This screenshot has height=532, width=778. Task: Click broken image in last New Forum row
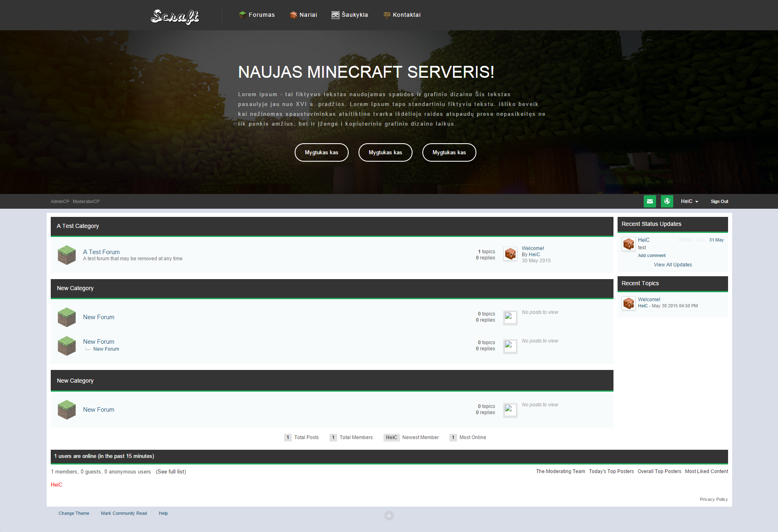[510, 410]
